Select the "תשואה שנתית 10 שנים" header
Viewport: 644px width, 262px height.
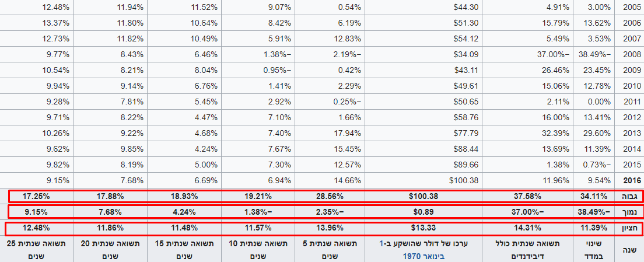click(x=257, y=250)
